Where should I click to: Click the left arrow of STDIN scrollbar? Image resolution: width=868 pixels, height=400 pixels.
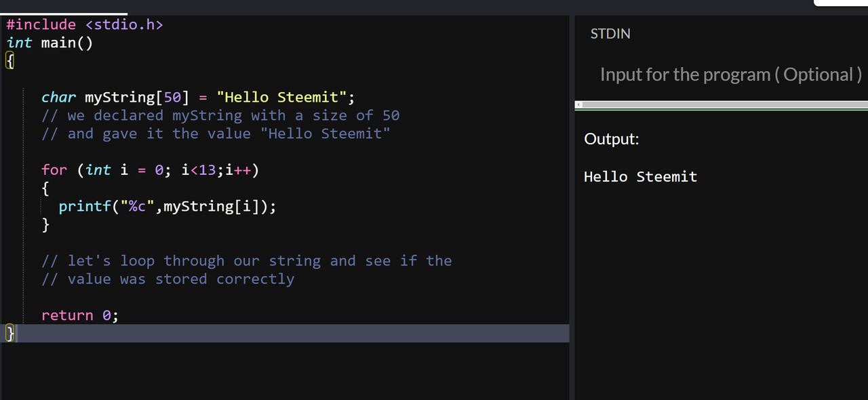click(578, 105)
